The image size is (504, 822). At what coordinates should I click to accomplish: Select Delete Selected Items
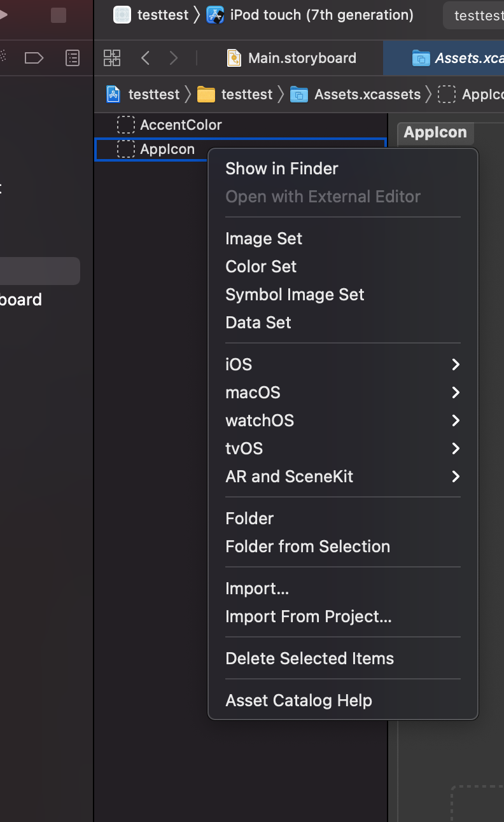click(309, 658)
